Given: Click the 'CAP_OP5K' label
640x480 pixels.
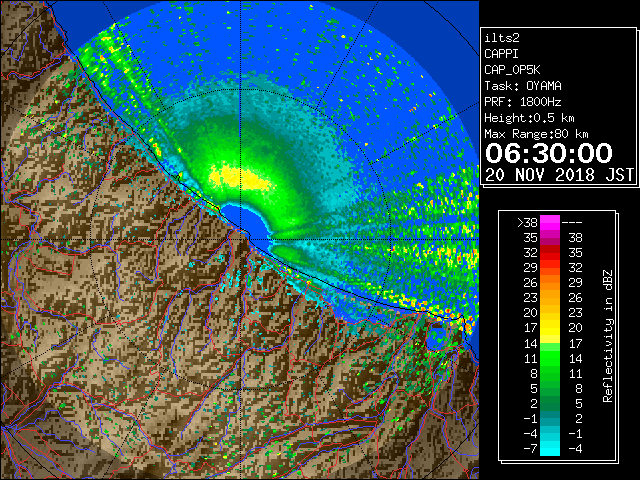Looking at the screenshot, I should click(512, 70).
